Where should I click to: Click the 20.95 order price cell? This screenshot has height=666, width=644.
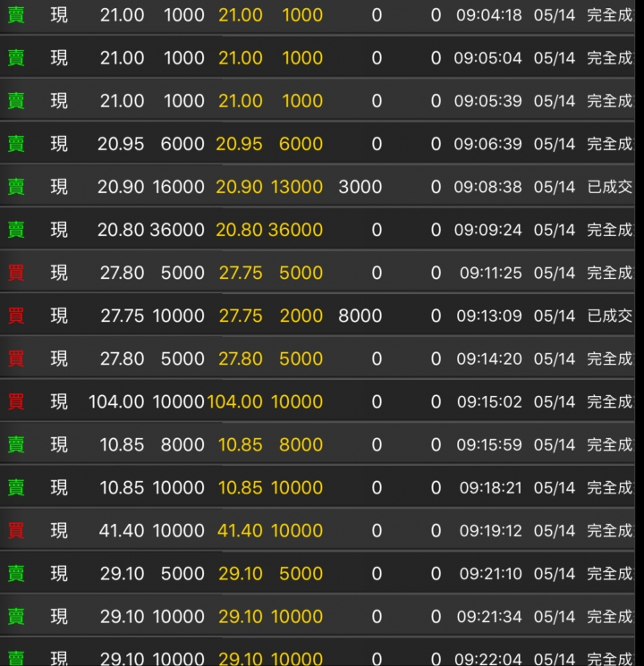point(121,144)
